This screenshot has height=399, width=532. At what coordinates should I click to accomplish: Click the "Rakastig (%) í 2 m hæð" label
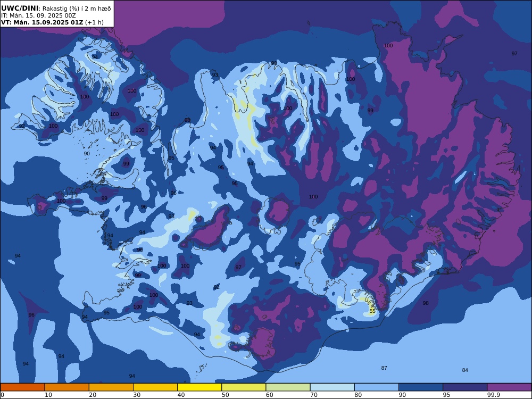[x=77, y=9]
